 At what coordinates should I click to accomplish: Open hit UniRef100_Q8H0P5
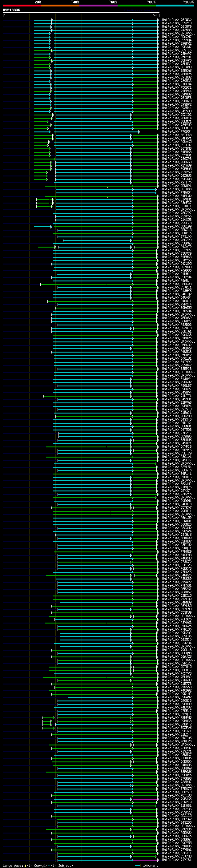pos(177,74)
